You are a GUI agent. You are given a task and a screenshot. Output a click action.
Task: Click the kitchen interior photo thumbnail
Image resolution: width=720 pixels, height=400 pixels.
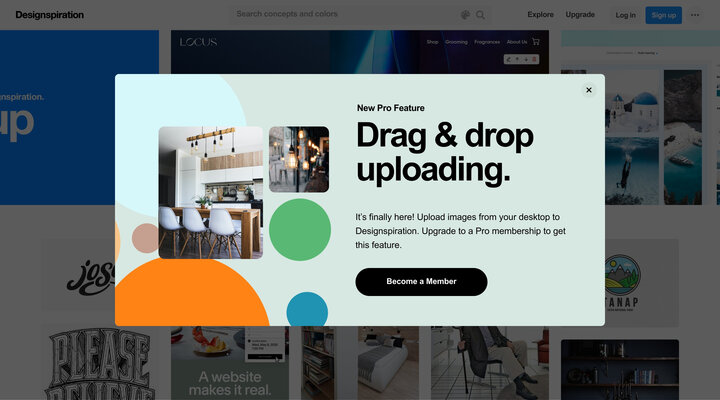(211, 192)
